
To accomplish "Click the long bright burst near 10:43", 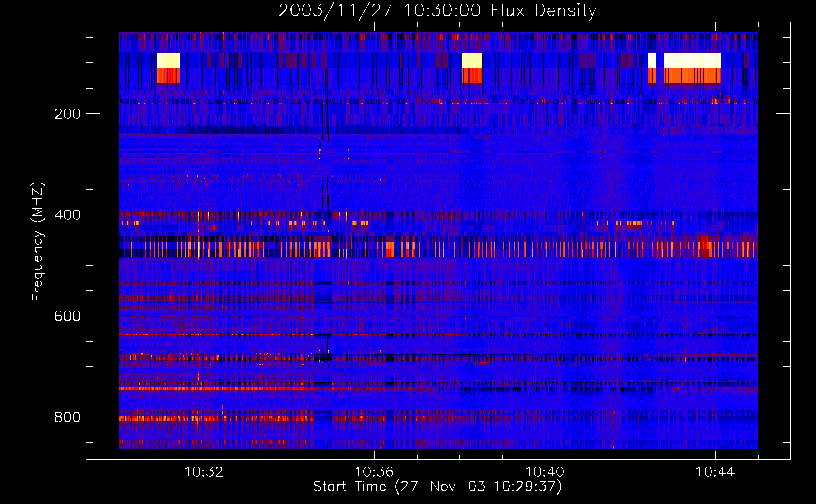I will [692, 68].
